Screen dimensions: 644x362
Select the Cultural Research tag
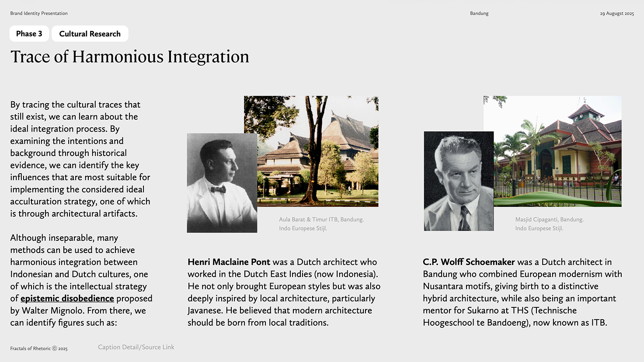tap(90, 34)
